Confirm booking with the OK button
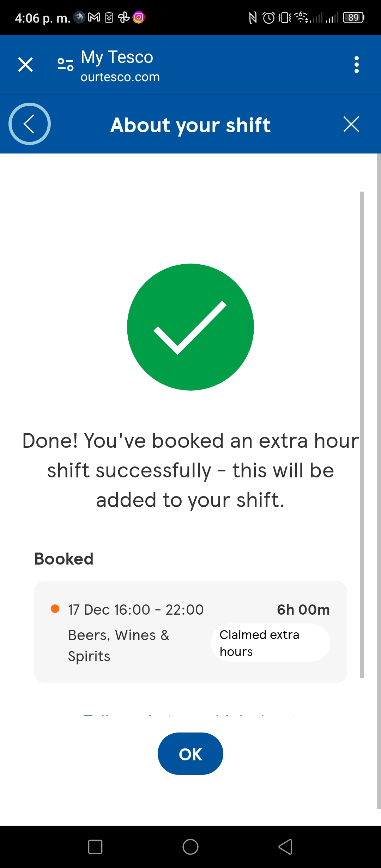 [190, 754]
